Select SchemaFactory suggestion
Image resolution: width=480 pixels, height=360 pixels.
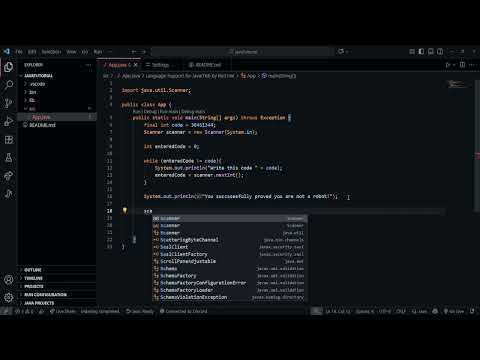click(230, 276)
